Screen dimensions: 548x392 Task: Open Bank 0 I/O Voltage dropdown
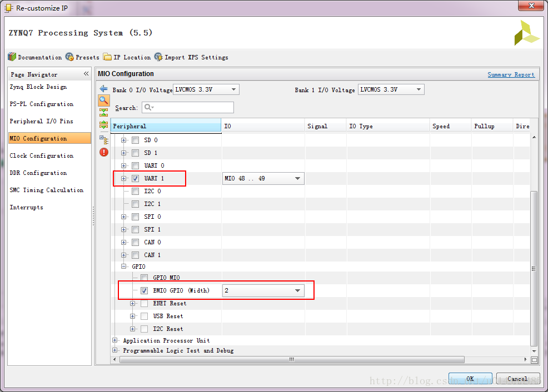(206, 90)
